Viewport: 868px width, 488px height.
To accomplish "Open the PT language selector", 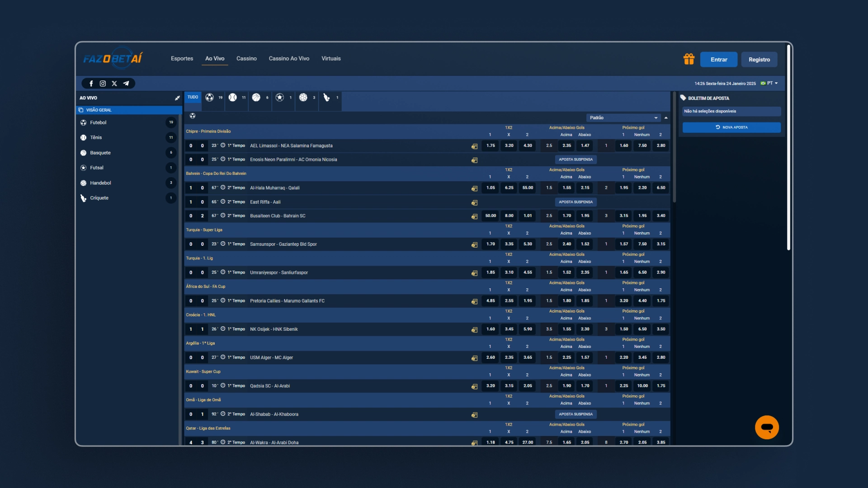I will (769, 83).
